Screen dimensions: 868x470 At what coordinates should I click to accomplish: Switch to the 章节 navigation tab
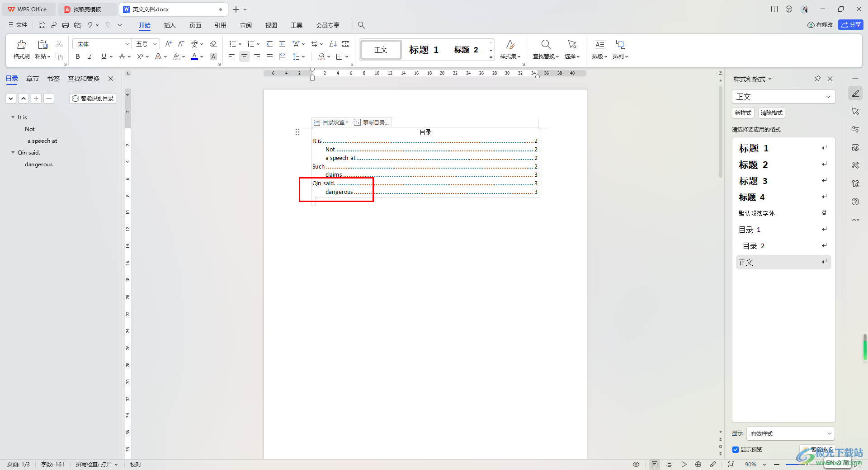tap(33, 79)
